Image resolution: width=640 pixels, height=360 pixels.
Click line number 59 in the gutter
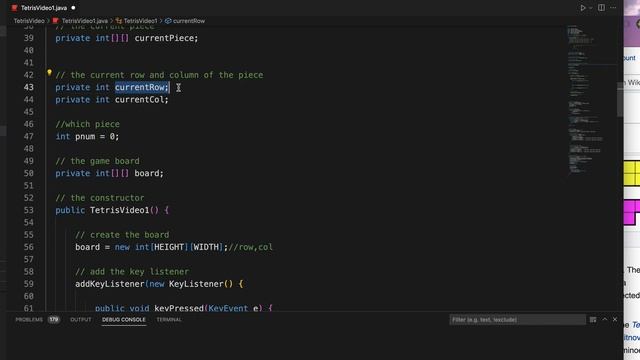coord(29,284)
